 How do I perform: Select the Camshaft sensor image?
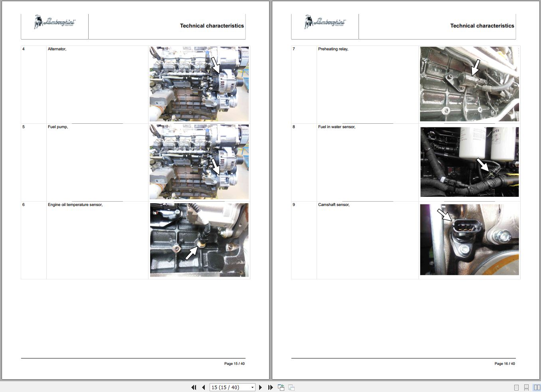pyautogui.click(x=469, y=240)
